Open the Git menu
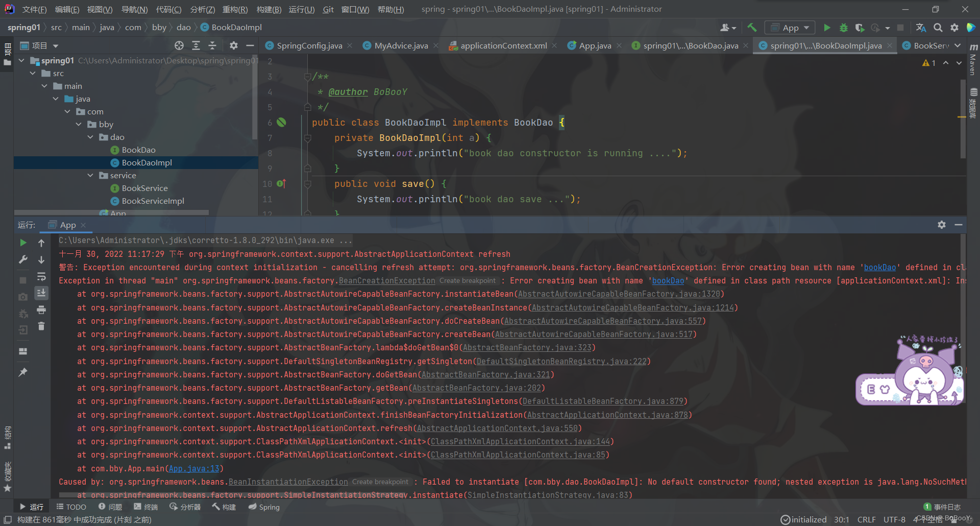Screen dimensions: 980x526 (x=328, y=9)
